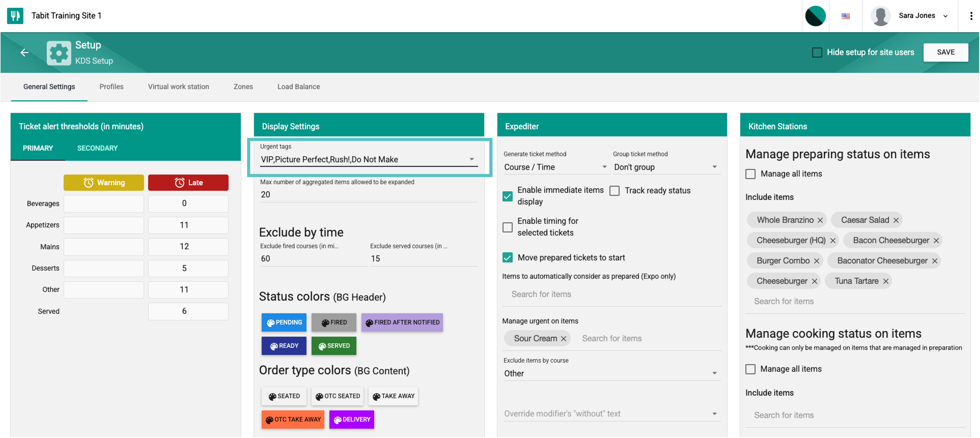Open the Urgent tags dropdown

(369, 159)
